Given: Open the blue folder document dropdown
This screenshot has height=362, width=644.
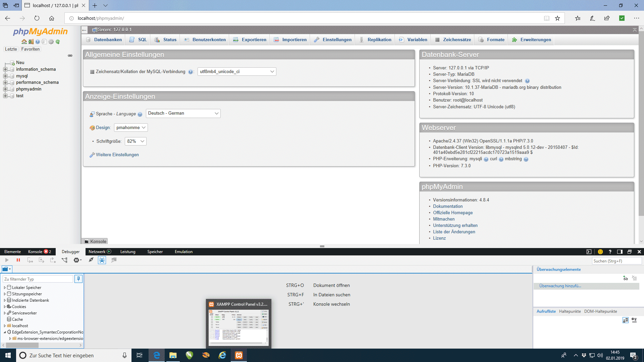Looking at the screenshot, I should pyautogui.click(x=7, y=269).
